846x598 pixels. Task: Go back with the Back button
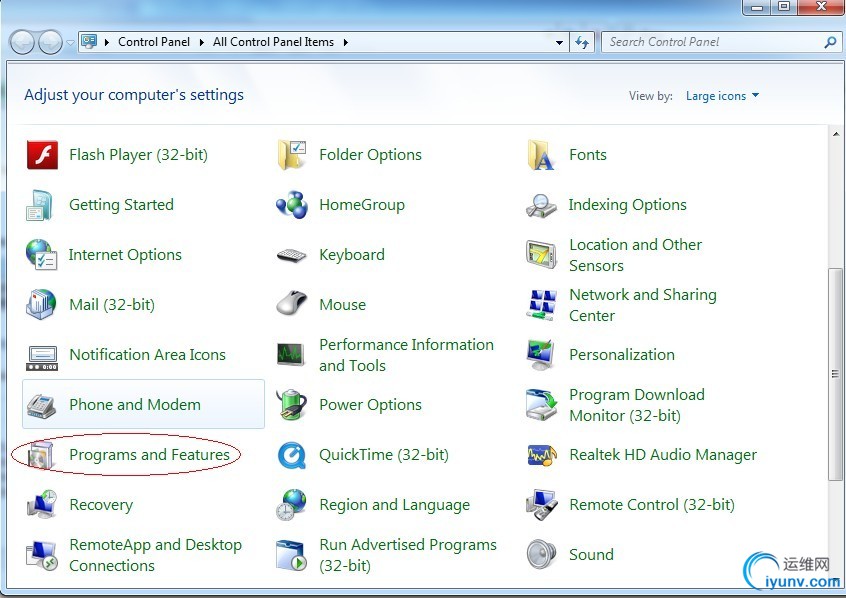point(23,42)
